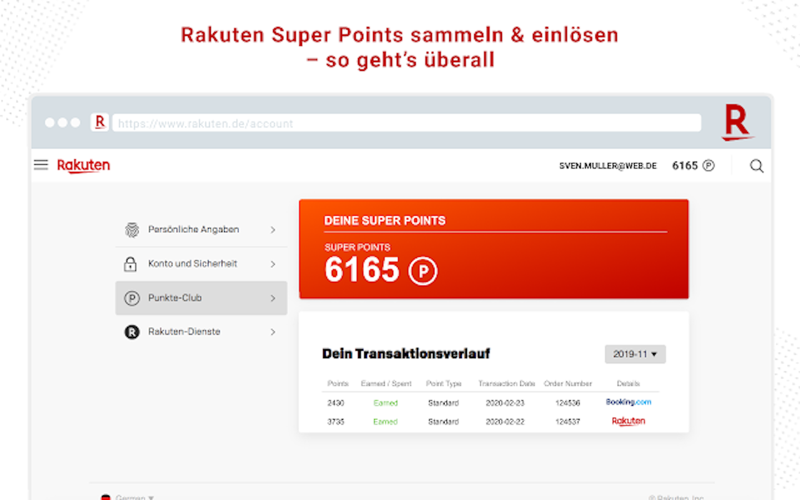Click Earned status in the 2430 row
This screenshot has height=500, width=800.
click(x=385, y=403)
